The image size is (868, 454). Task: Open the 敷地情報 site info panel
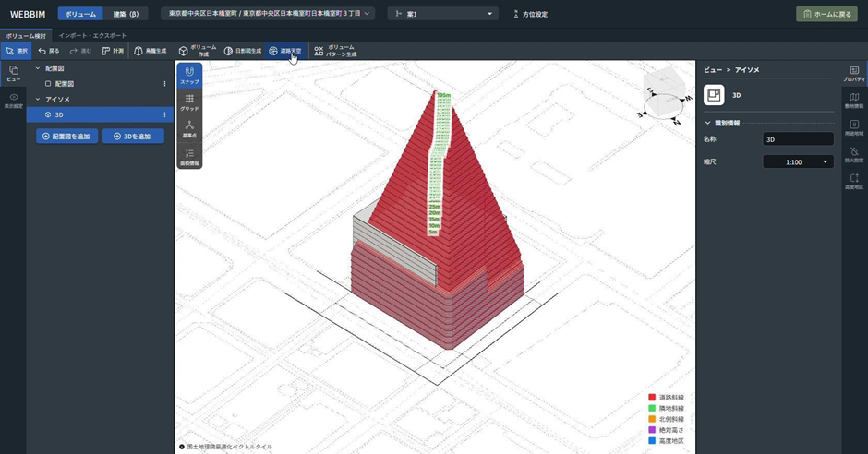854,101
